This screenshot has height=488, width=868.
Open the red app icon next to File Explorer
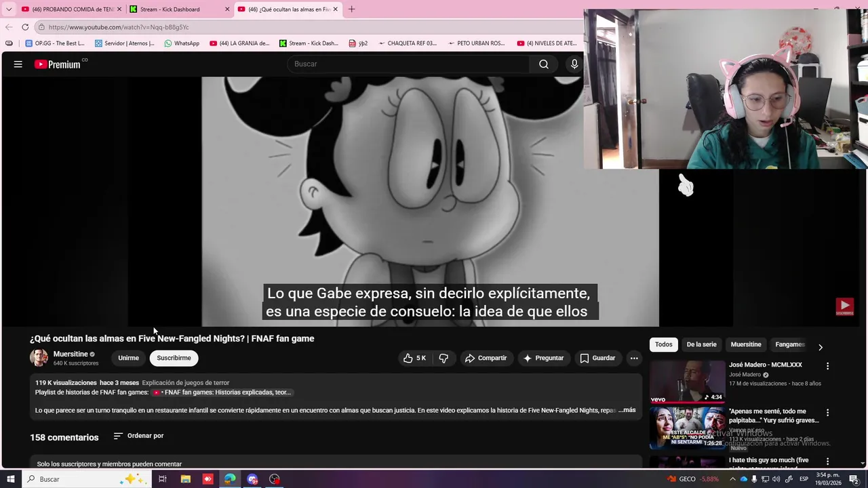pos(208,479)
